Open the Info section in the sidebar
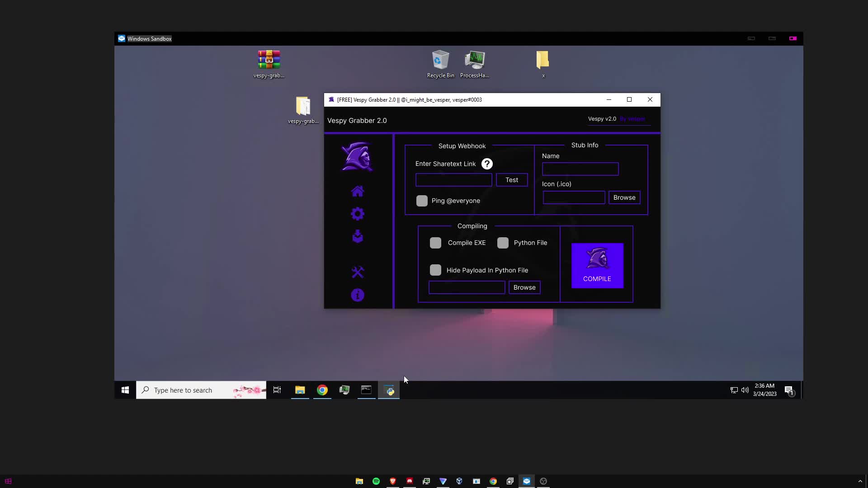The height and width of the screenshot is (488, 868). click(x=357, y=295)
